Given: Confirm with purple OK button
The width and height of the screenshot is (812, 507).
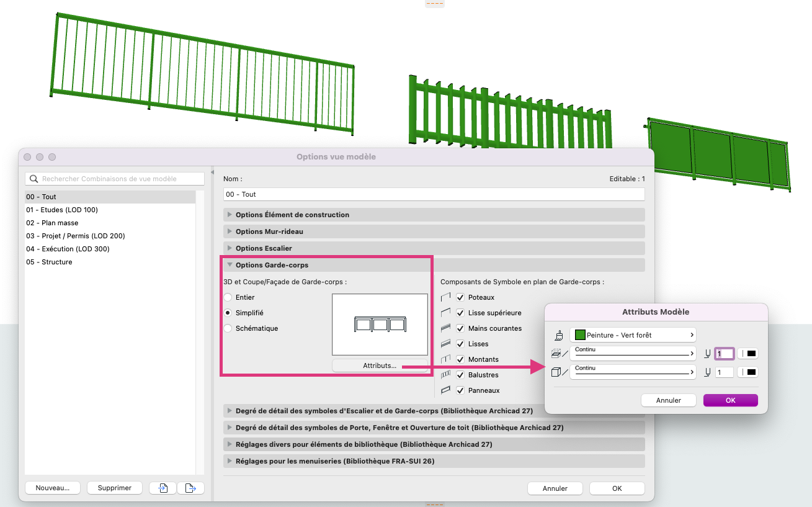Looking at the screenshot, I should click(730, 400).
